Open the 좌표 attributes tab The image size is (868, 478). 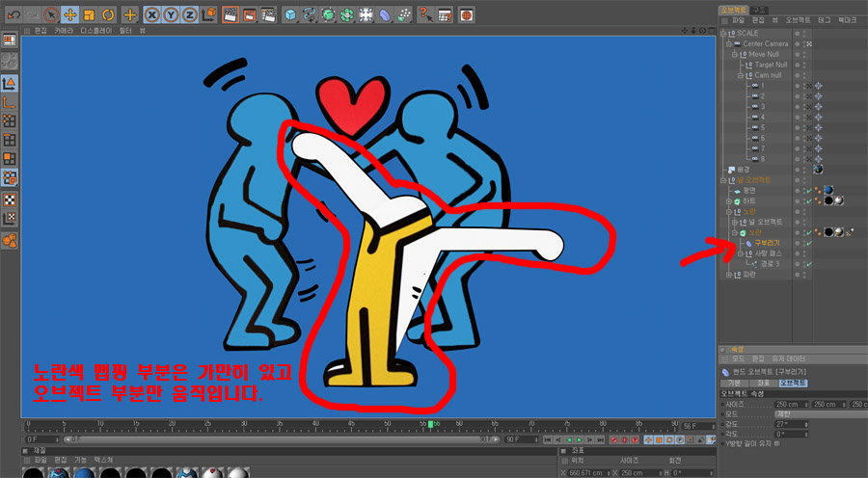(x=763, y=383)
